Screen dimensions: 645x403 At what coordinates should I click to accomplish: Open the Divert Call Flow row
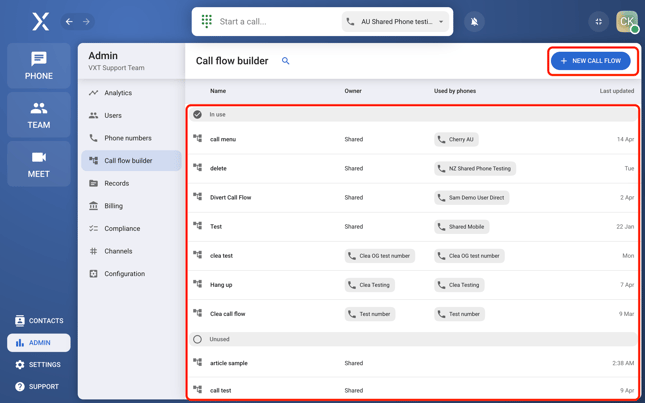[231, 198]
